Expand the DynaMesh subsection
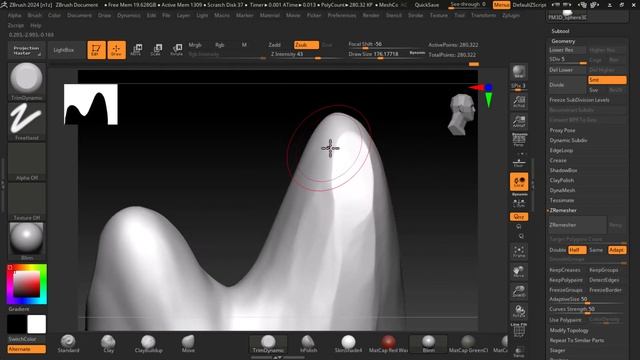The image size is (640, 360). click(562, 190)
